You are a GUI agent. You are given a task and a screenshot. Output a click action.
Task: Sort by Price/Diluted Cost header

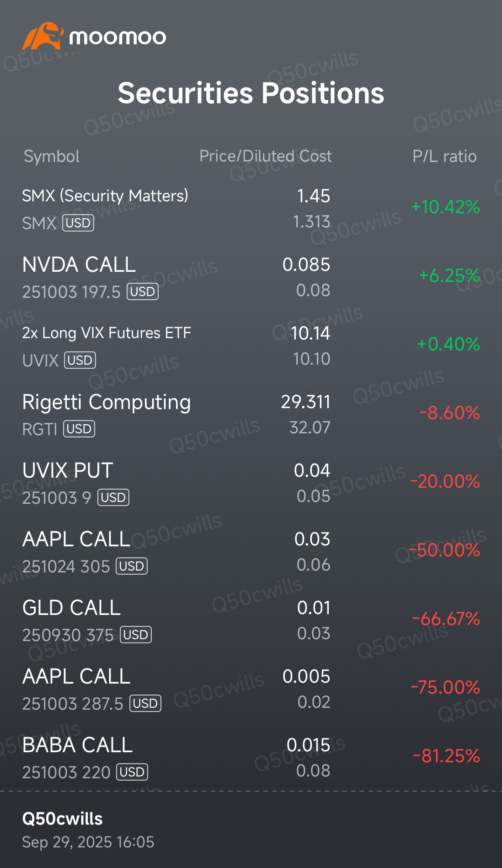tap(265, 156)
